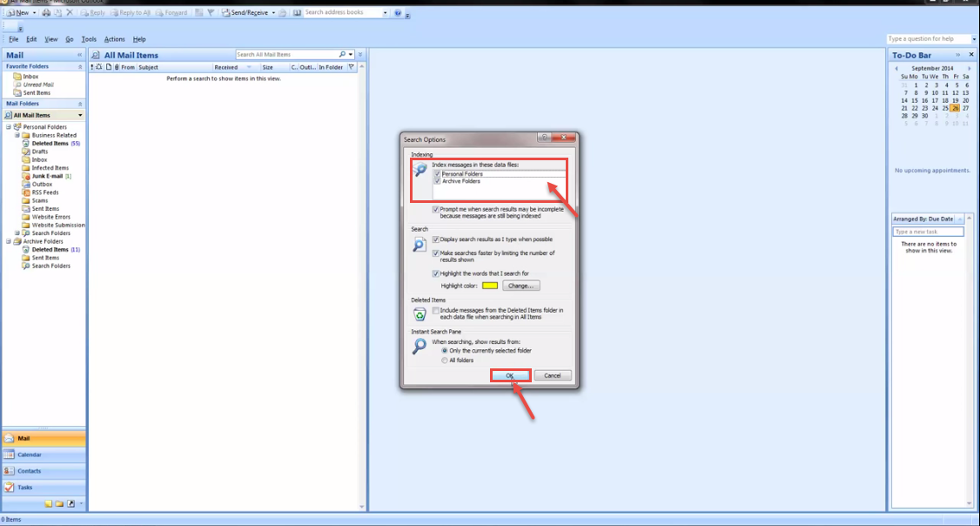
Task: Click the blue Help question icon
Action: click(x=398, y=12)
